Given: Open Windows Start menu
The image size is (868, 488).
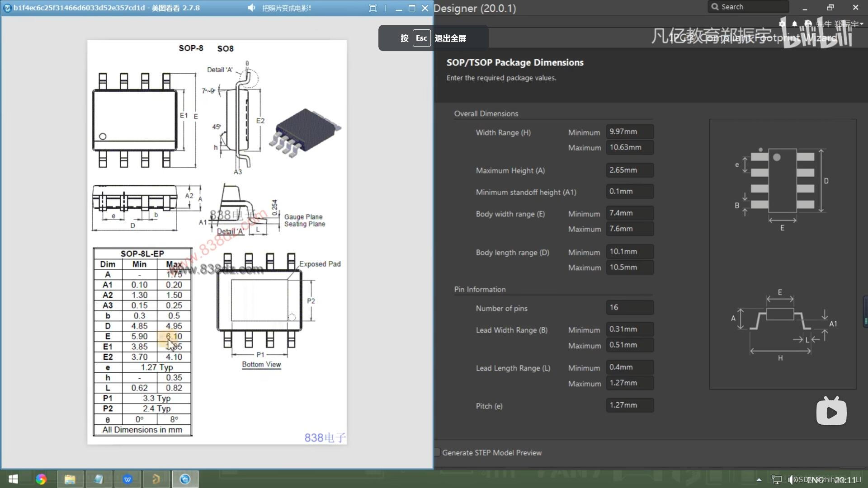Looking at the screenshot, I should coord(13,479).
